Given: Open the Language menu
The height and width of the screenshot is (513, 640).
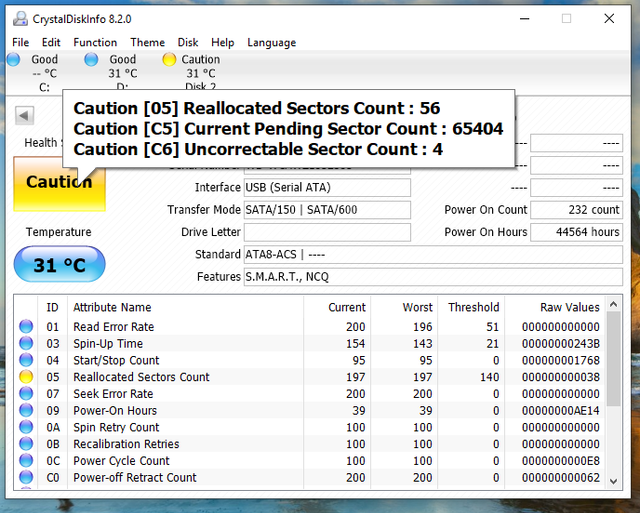Looking at the screenshot, I should [271, 42].
